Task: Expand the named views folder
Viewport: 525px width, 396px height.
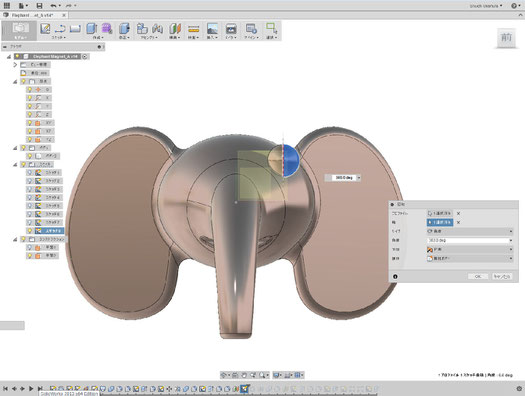Action: [15, 65]
